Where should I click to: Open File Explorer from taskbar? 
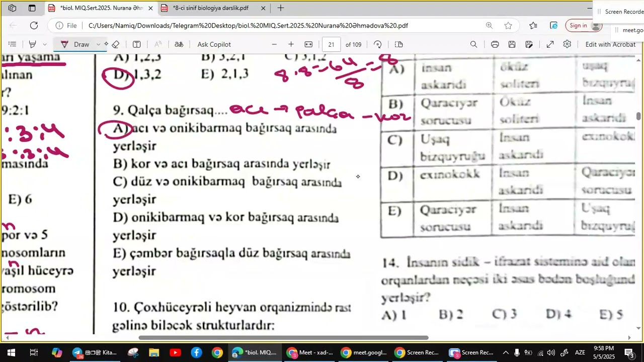(x=154, y=352)
